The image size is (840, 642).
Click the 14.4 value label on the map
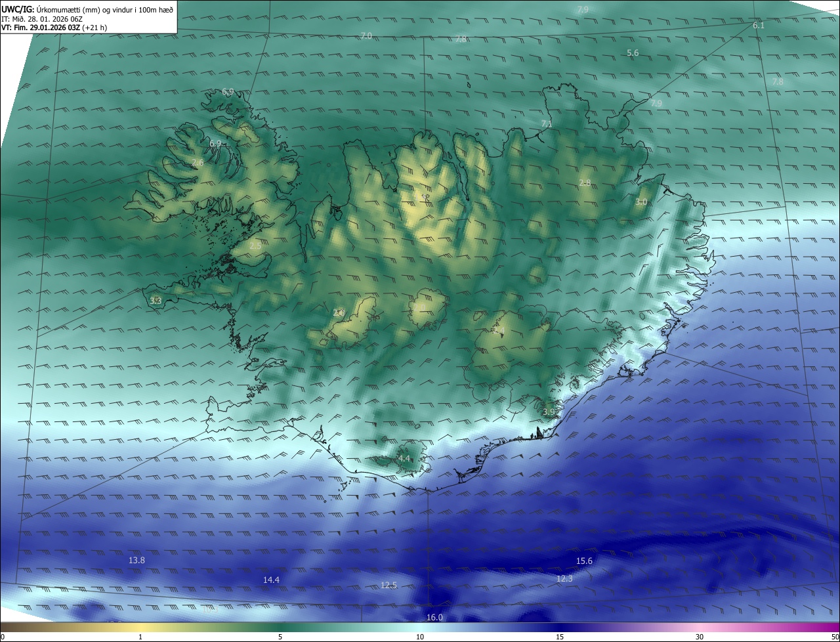(271, 580)
